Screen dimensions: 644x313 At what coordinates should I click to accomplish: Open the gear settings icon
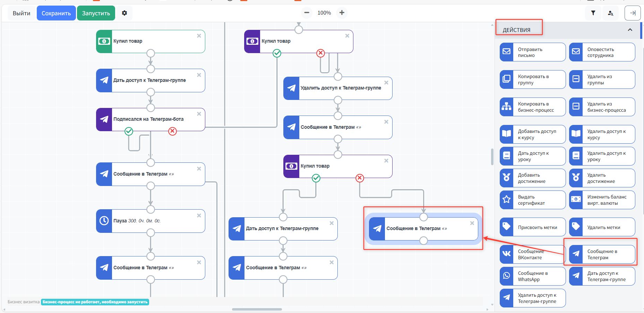(x=124, y=13)
